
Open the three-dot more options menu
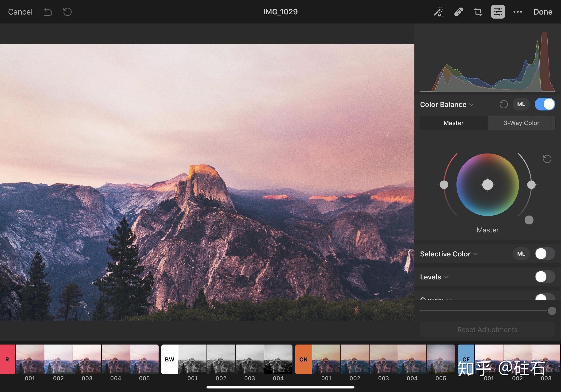[x=518, y=12]
